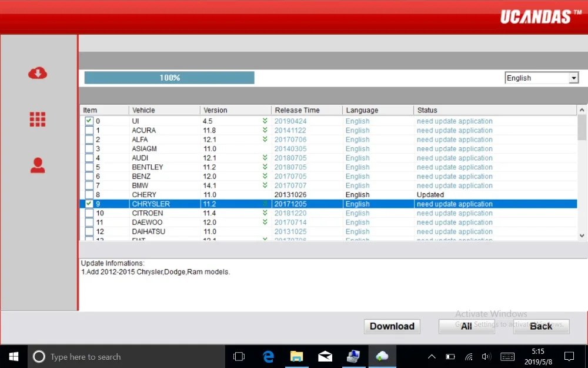
Task: Open the user account icon in sidebar
Action: pos(38,165)
